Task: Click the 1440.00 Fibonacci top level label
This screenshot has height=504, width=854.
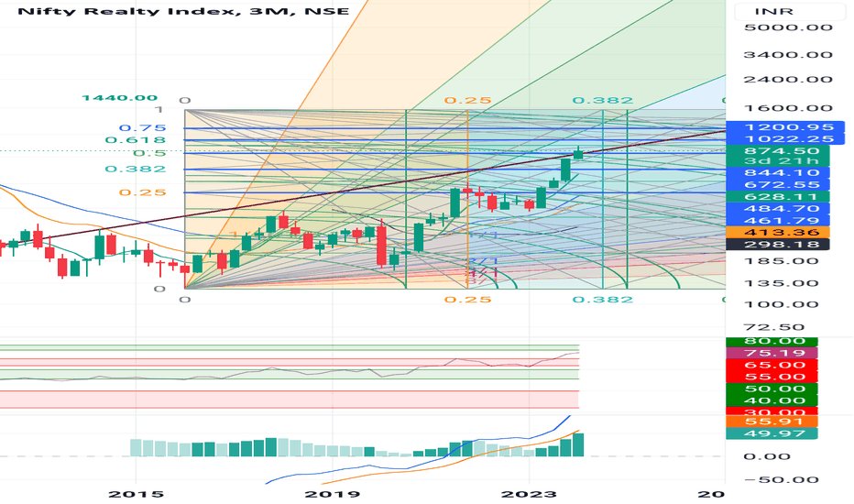Action: [119, 98]
